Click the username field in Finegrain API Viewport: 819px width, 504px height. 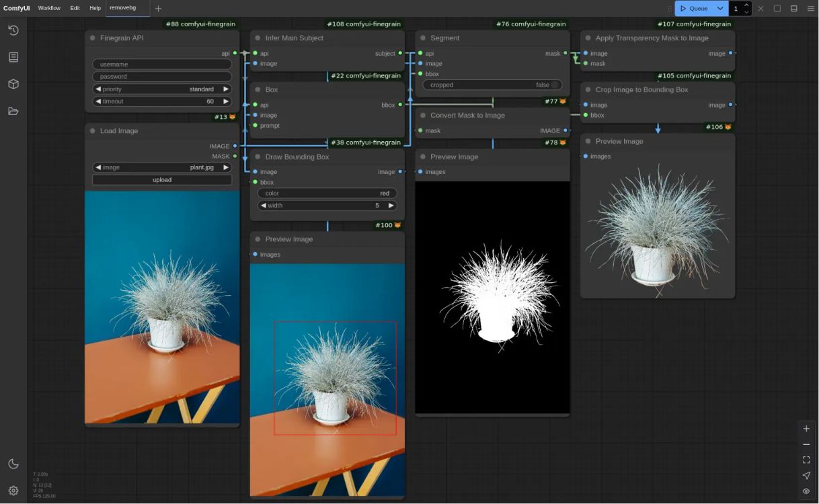162,65
